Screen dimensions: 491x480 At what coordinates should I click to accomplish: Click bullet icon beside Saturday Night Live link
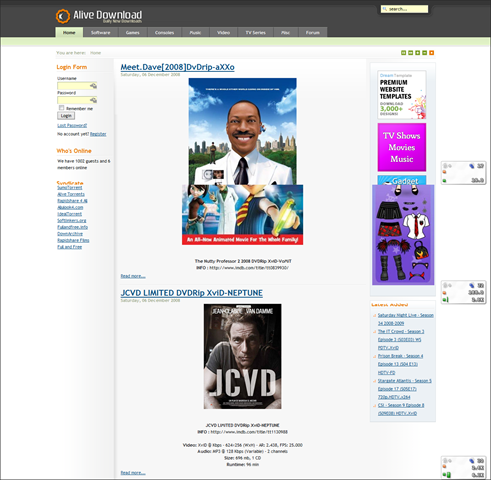(375, 315)
